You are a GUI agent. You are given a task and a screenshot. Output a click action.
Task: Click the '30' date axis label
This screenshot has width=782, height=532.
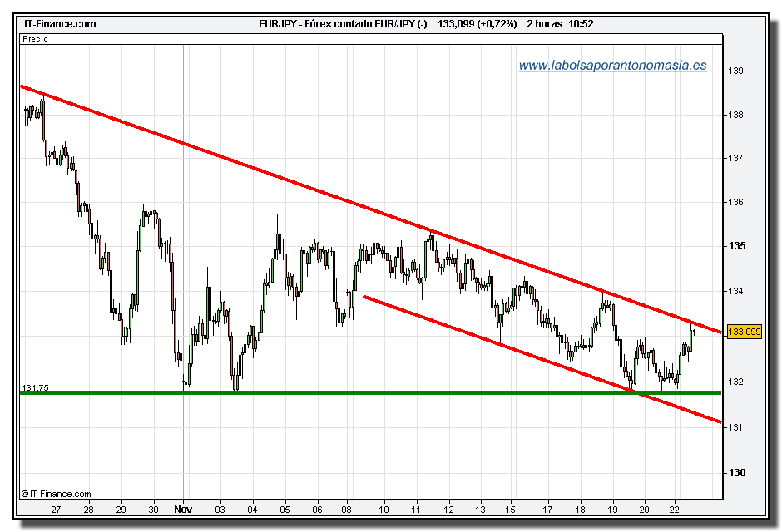(x=154, y=509)
